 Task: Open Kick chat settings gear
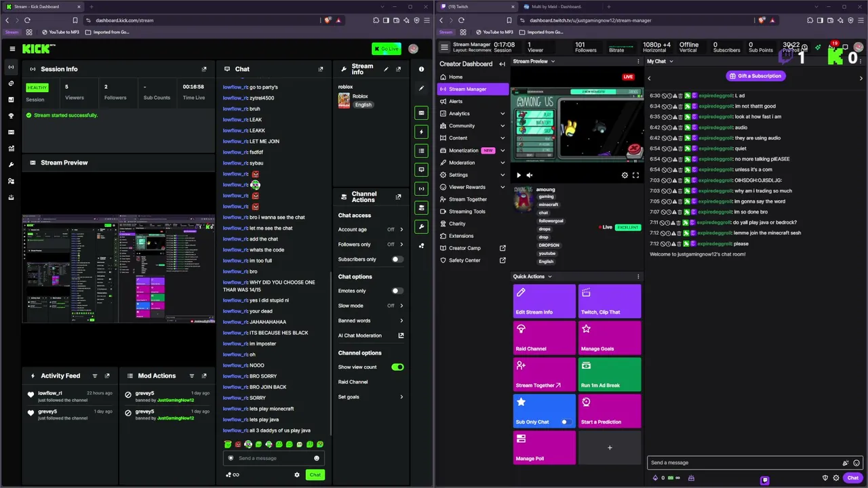pyautogui.click(x=296, y=475)
